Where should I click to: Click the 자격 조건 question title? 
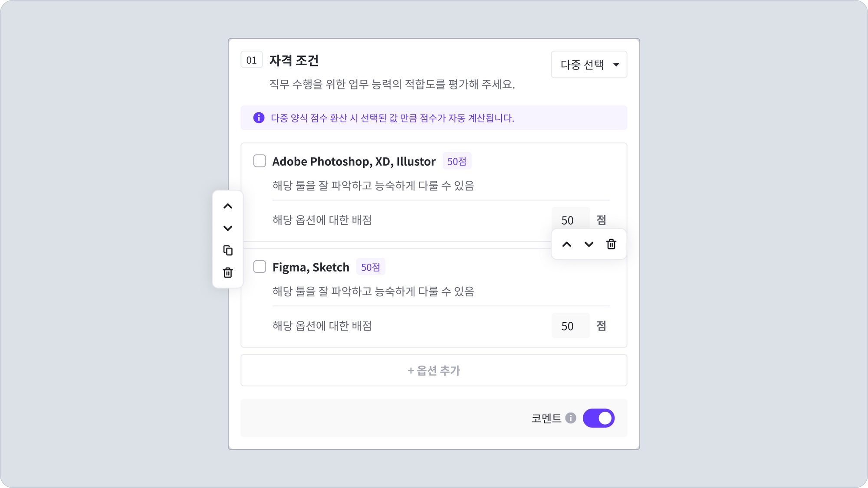[294, 60]
